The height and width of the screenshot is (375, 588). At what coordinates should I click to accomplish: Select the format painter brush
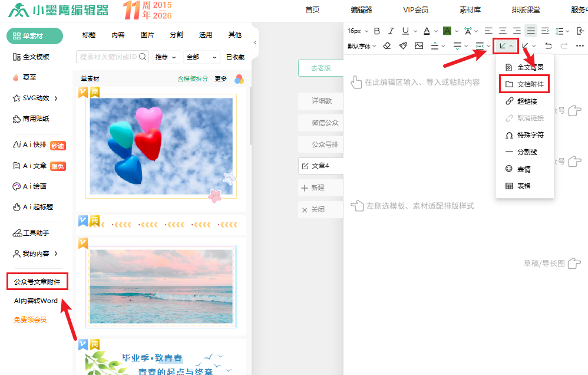403,46
